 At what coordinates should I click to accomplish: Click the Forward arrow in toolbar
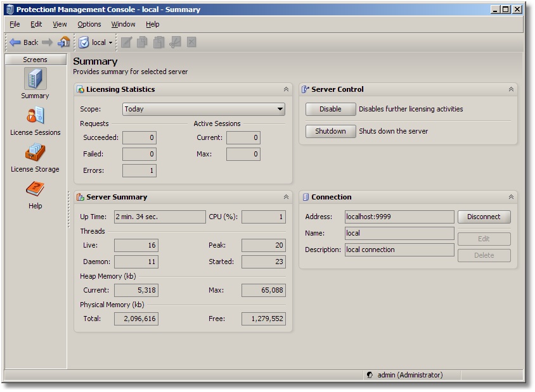47,42
